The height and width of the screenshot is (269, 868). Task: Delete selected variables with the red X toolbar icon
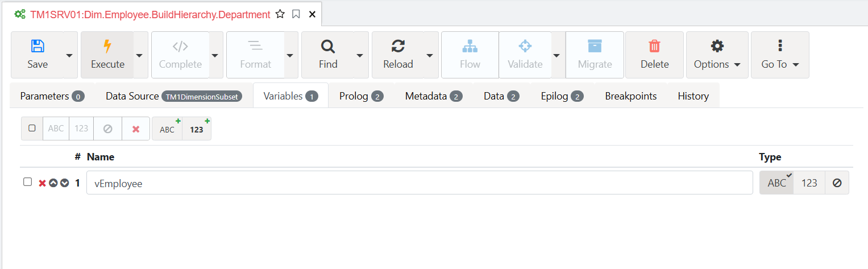point(136,129)
